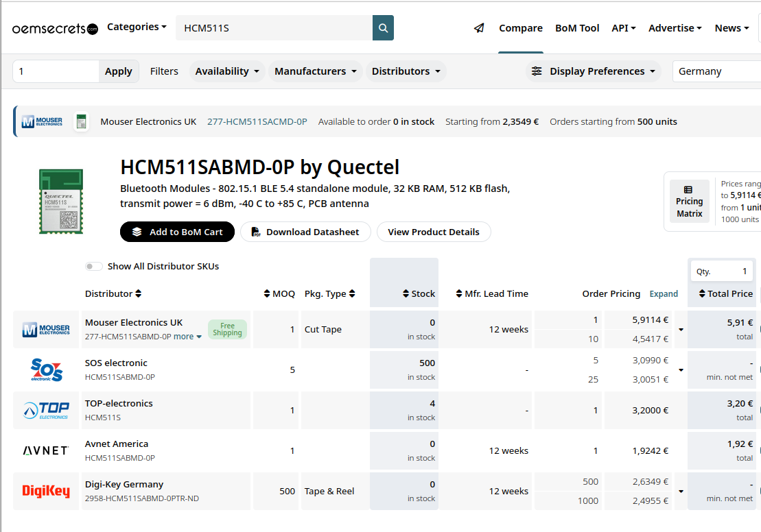The image size is (761, 532).
Task: Sort by Pkg. Type column
Action: 330,293
